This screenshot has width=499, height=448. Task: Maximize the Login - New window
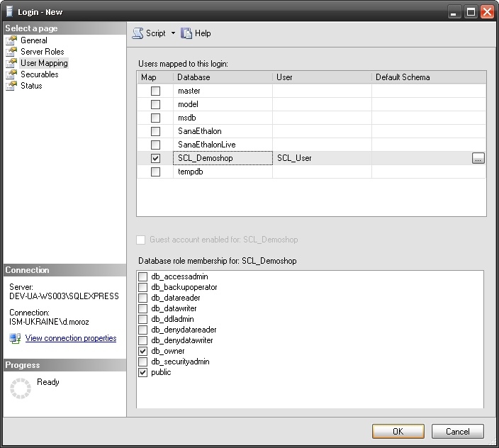click(471, 12)
